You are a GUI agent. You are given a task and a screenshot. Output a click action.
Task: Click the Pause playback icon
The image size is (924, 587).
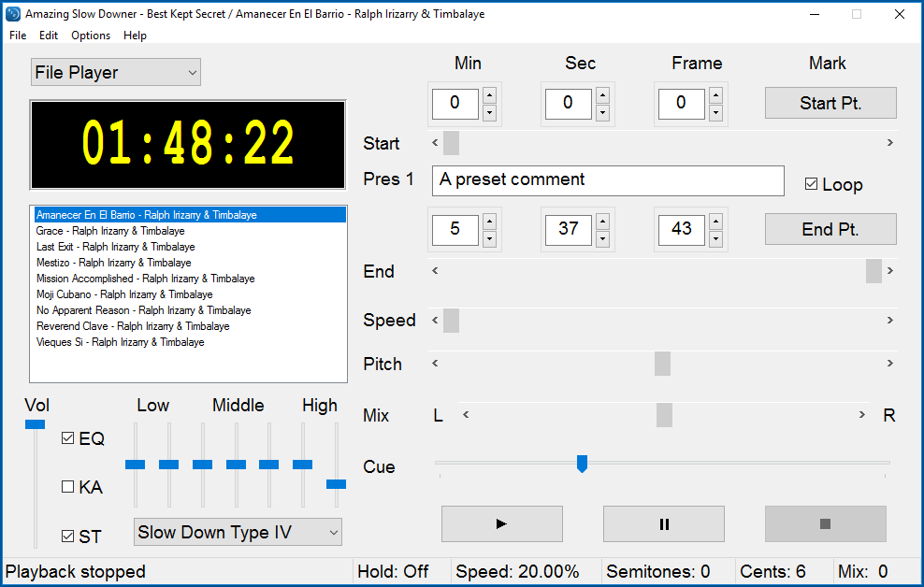click(663, 523)
